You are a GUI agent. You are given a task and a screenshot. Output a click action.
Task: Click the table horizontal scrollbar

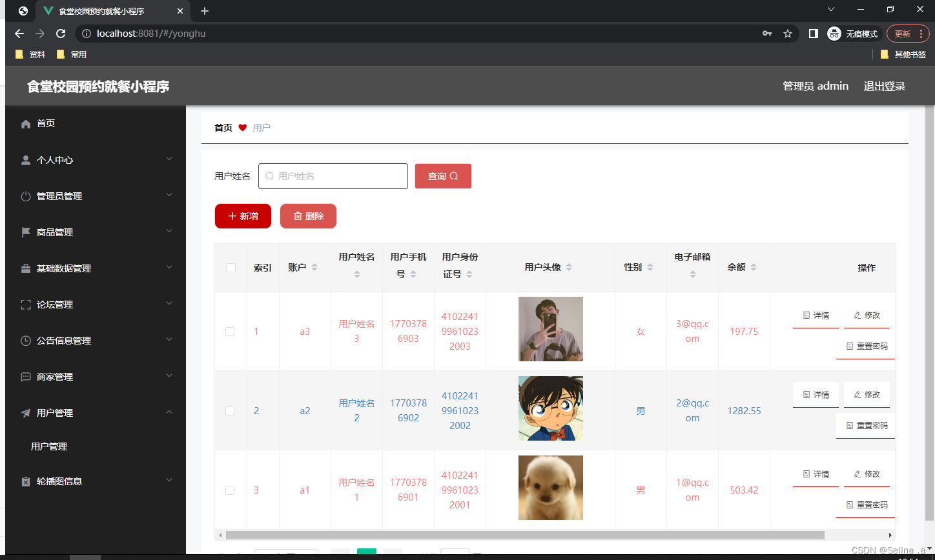click(x=525, y=535)
